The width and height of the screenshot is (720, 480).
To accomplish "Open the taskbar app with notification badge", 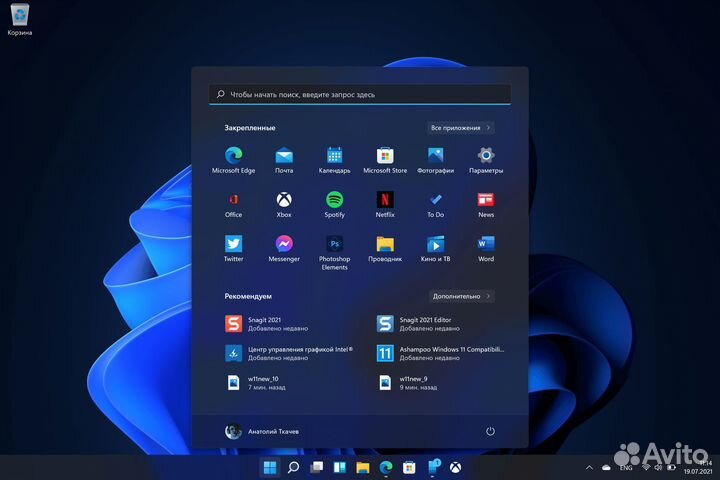I will point(433,467).
